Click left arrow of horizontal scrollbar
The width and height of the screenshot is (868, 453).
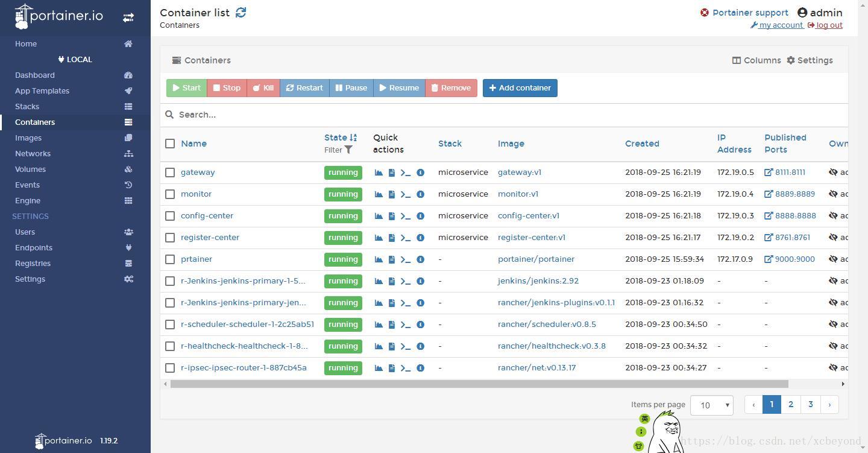tap(166, 384)
